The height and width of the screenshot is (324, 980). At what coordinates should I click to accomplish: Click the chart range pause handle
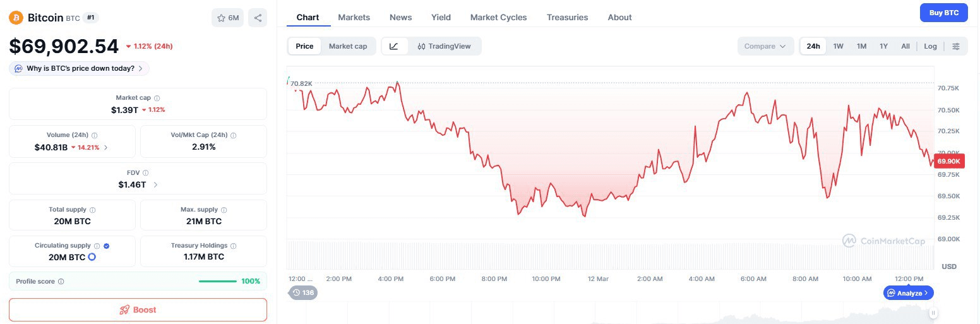933,313
